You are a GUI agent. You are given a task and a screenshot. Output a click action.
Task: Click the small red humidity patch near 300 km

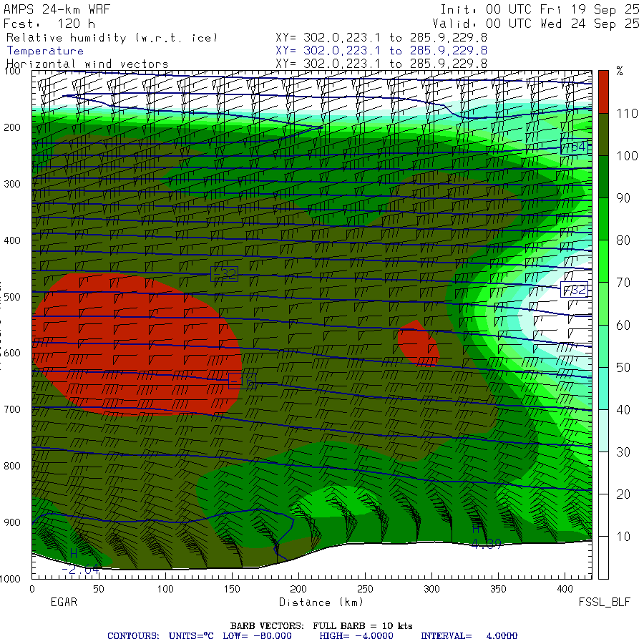[418, 343]
